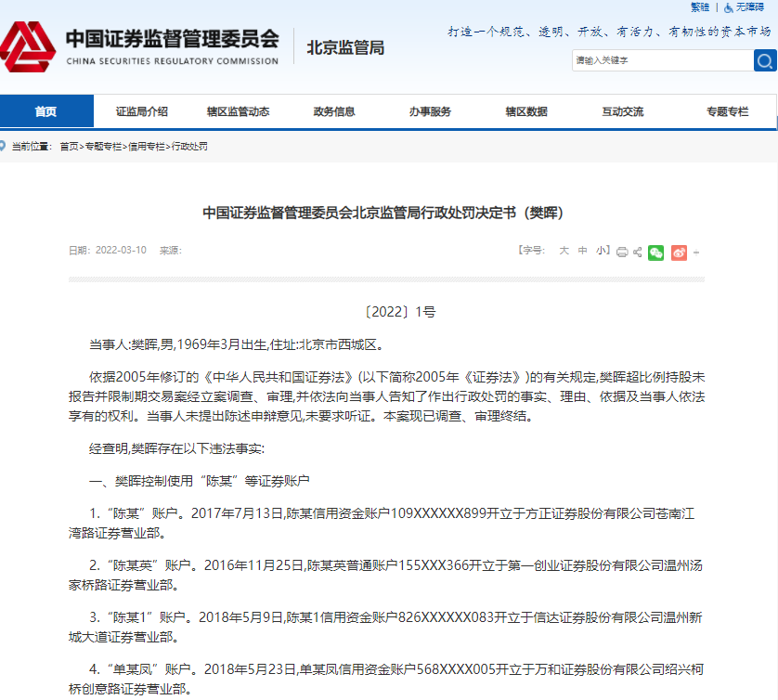Click the paragraph starting 当事人:樊晖
The height and width of the screenshot is (700, 778).
[236, 344]
